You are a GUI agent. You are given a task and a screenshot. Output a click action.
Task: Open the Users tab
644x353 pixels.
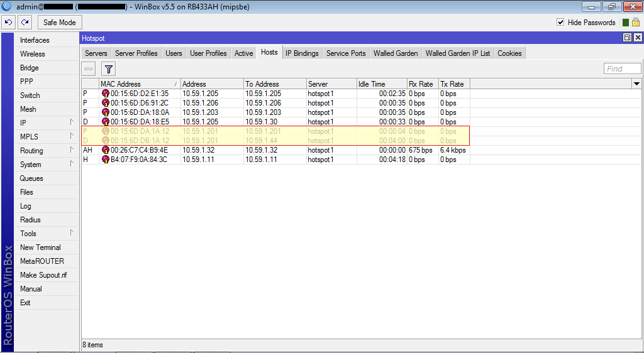point(174,53)
